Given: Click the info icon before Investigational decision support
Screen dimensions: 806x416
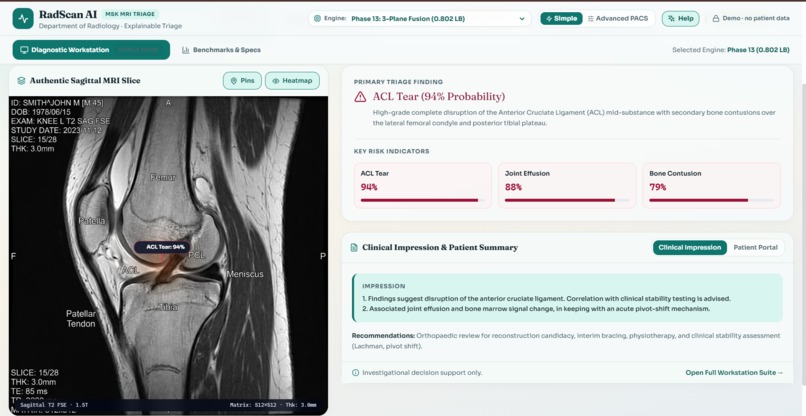Looking at the screenshot, I should 355,372.
